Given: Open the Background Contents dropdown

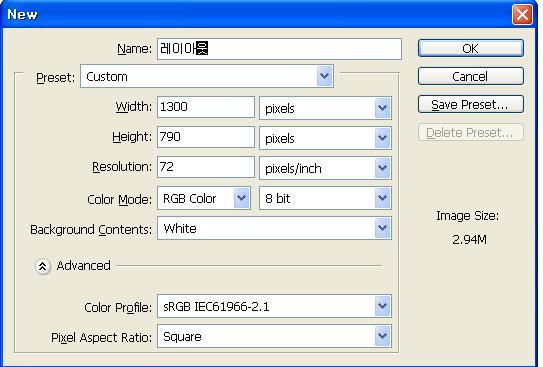Looking at the screenshot, I should coord(274,228).
